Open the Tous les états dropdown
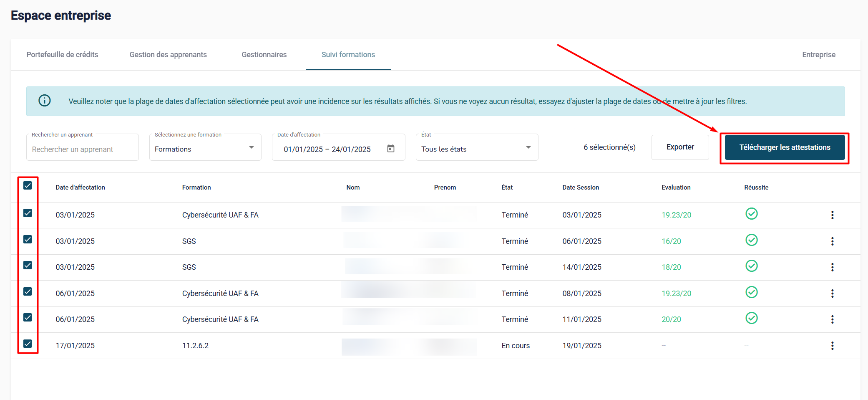 (x=476, y=149)
